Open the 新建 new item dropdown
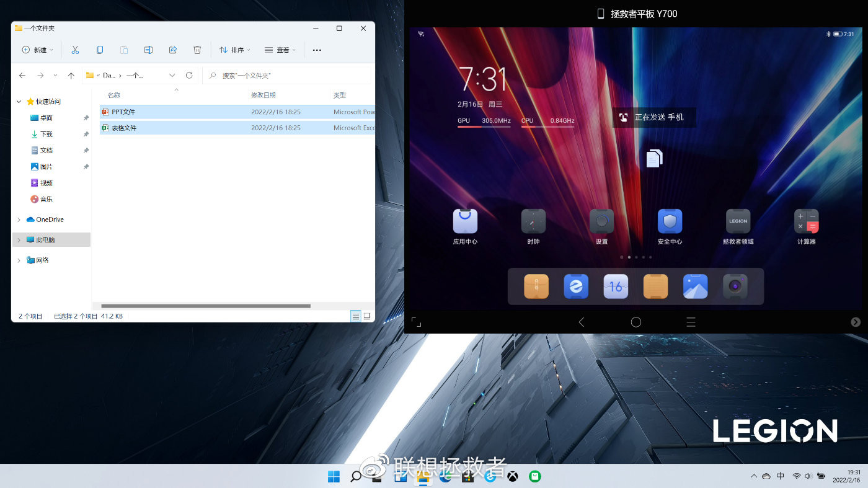Viewport: 868px width, 488px height. (x=37, y=50)
